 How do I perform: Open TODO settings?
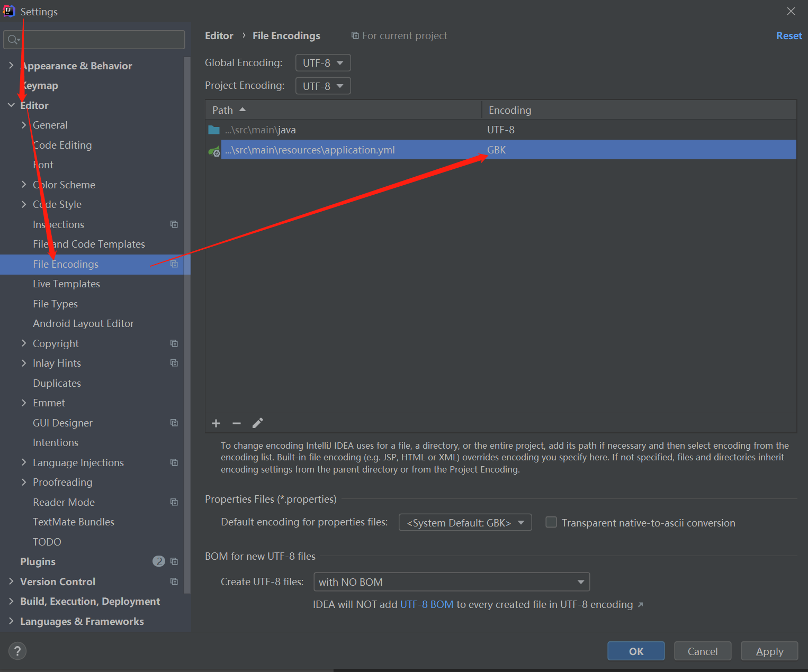click(x=47, y=542)
